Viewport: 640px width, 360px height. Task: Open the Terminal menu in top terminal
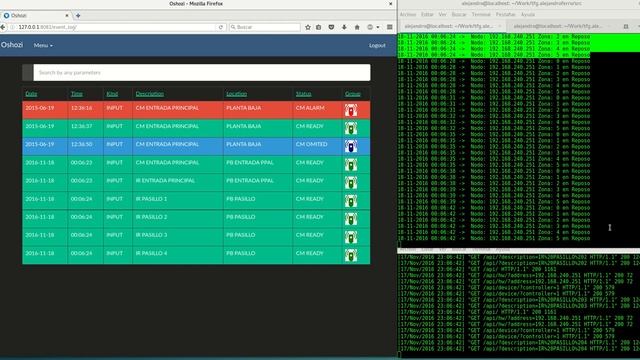pyautogui.click(x=481, y=14)
